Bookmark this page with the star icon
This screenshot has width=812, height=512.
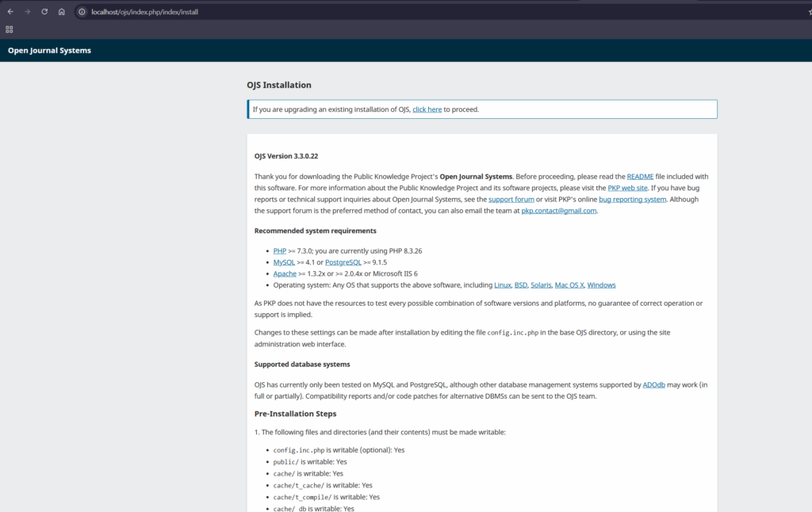click(x=809, y=12)
